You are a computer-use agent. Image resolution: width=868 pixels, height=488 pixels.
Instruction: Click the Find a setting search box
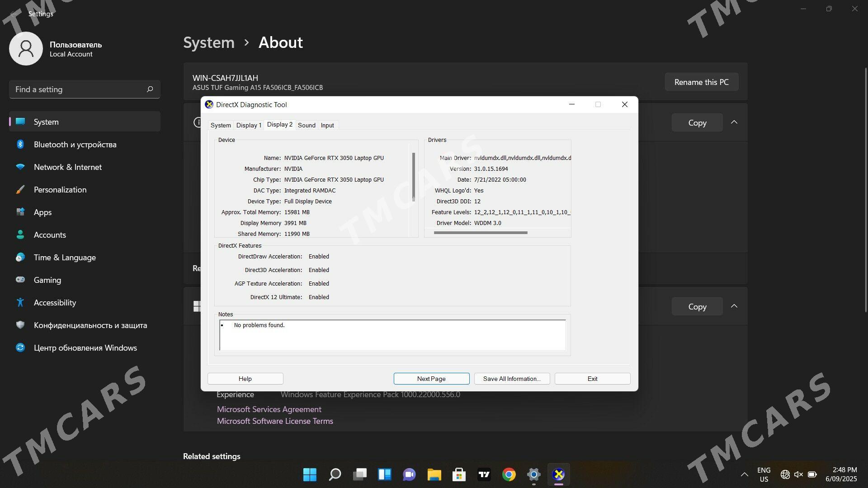[85, 89]
